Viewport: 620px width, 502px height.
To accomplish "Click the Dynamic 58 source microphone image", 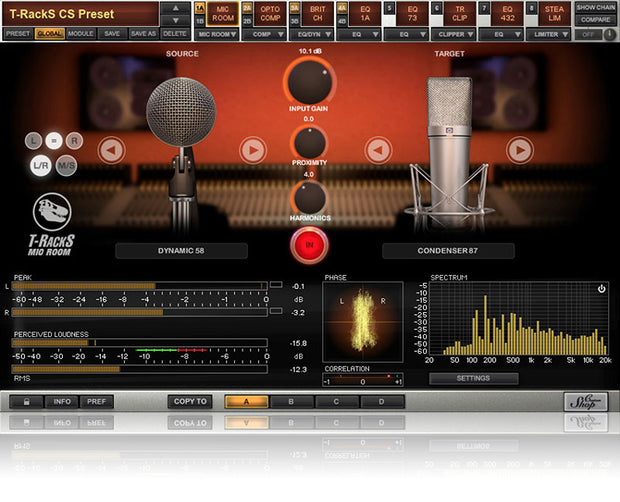I will [181, 158].
